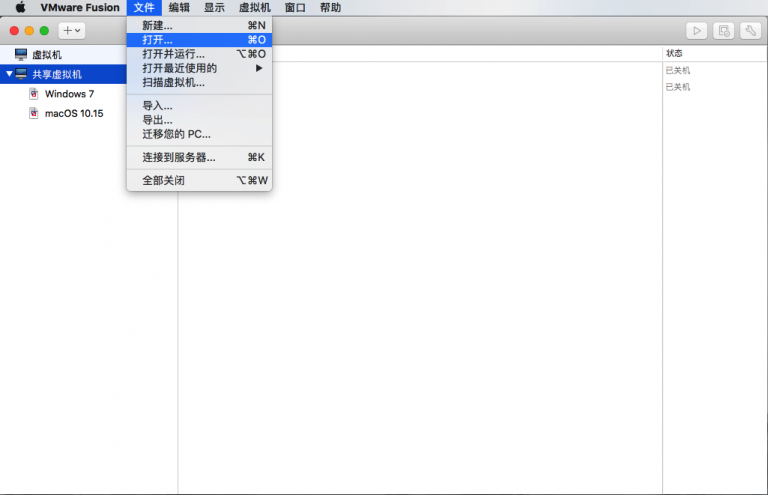Open the 窗口 menu

[295, 7]
